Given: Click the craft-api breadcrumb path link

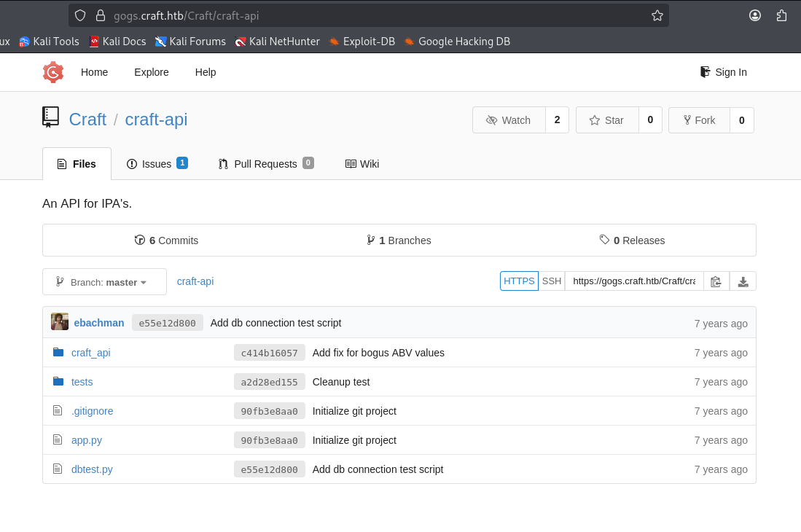Looking at the screenshot, I should click(195, 281).
